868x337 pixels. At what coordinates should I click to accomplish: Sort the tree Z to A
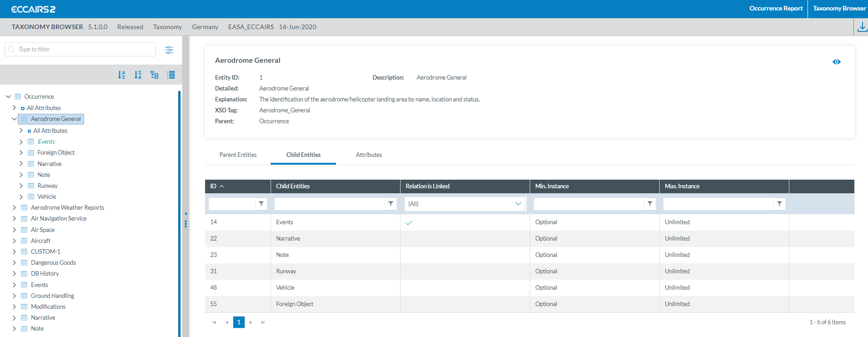tap(138, 75)
